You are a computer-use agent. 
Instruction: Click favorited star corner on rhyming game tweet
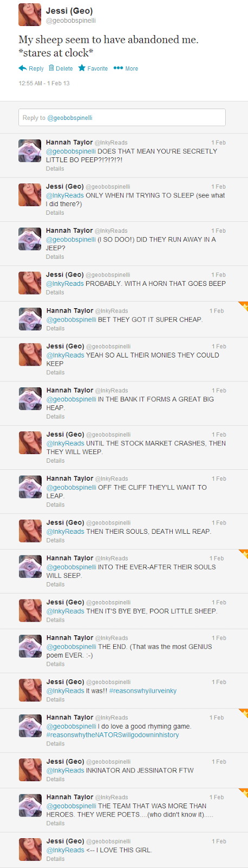[x=244, y=712]
